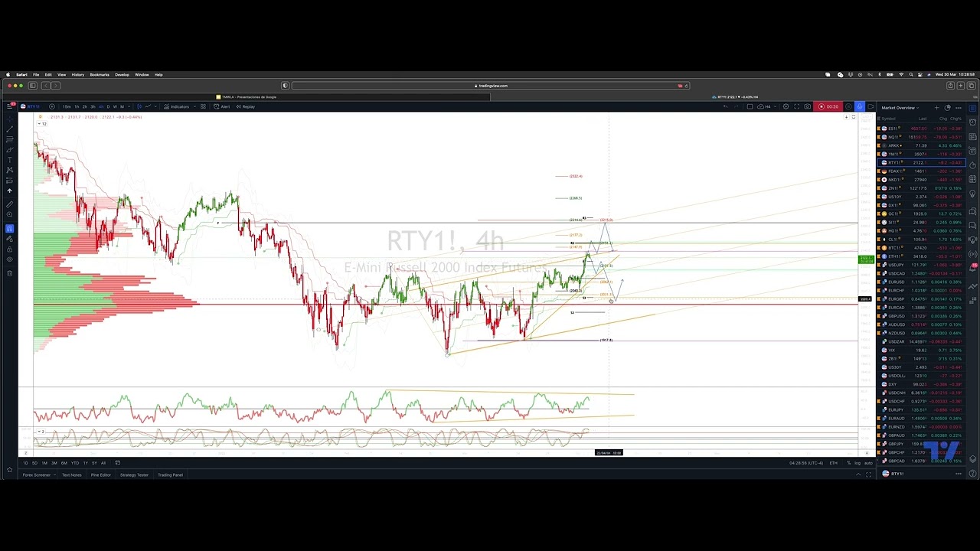The height and width of the screenshot is (551, 980).
Task: Open Safari share button
Action: (x=950, y=86)
